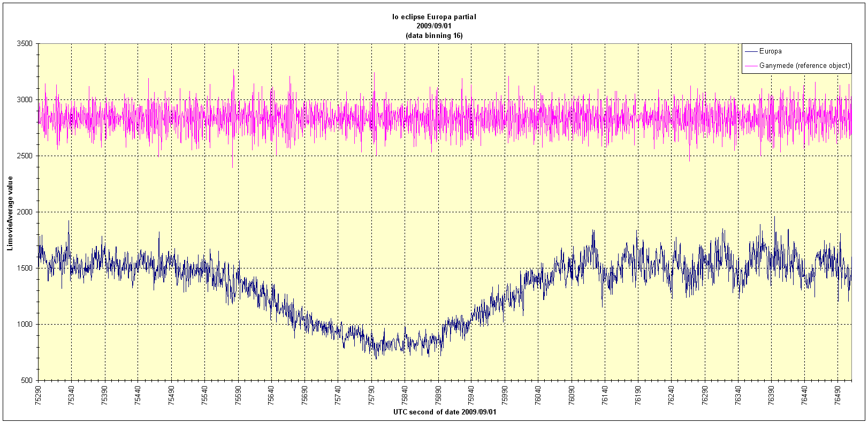Click the '(data binning 16)' subtitle
The height and width of the screenshot is (423, 868).
[x=434, y=35]
